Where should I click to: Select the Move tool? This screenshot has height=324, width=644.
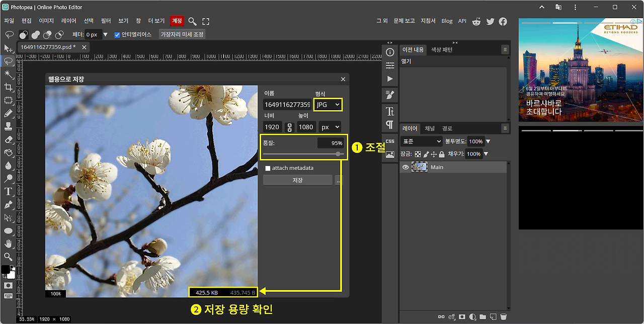pos(8,48)
